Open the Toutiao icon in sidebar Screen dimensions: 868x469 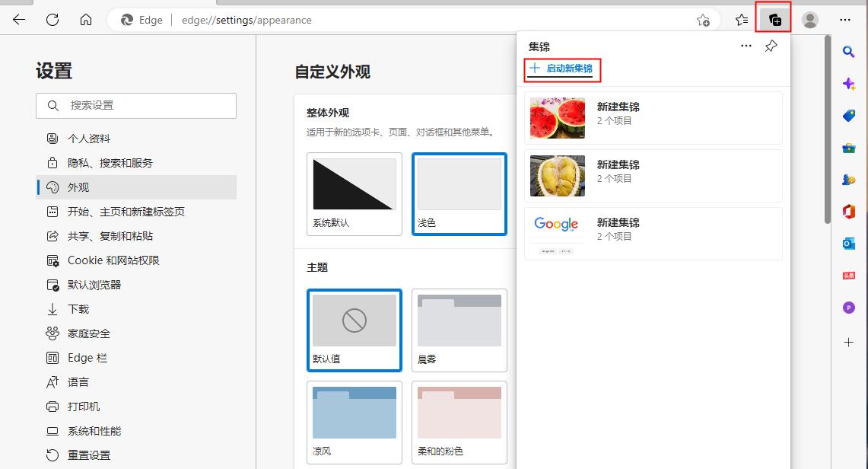click(x=849, y=275)
